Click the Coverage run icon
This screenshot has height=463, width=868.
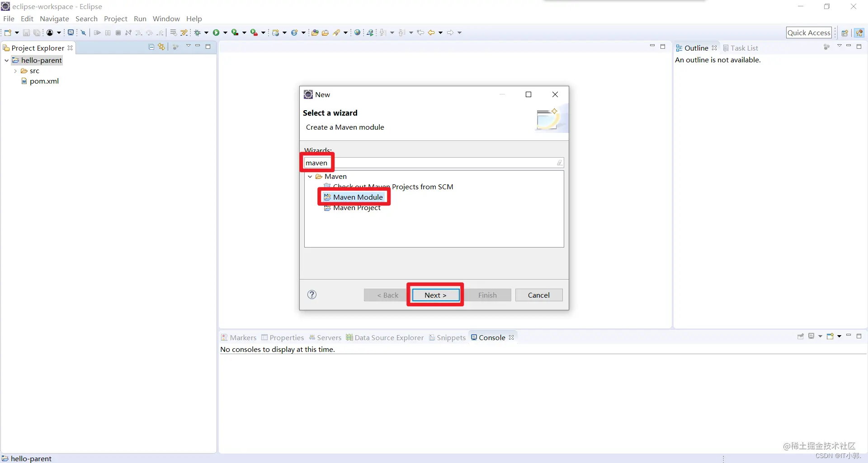235,33
